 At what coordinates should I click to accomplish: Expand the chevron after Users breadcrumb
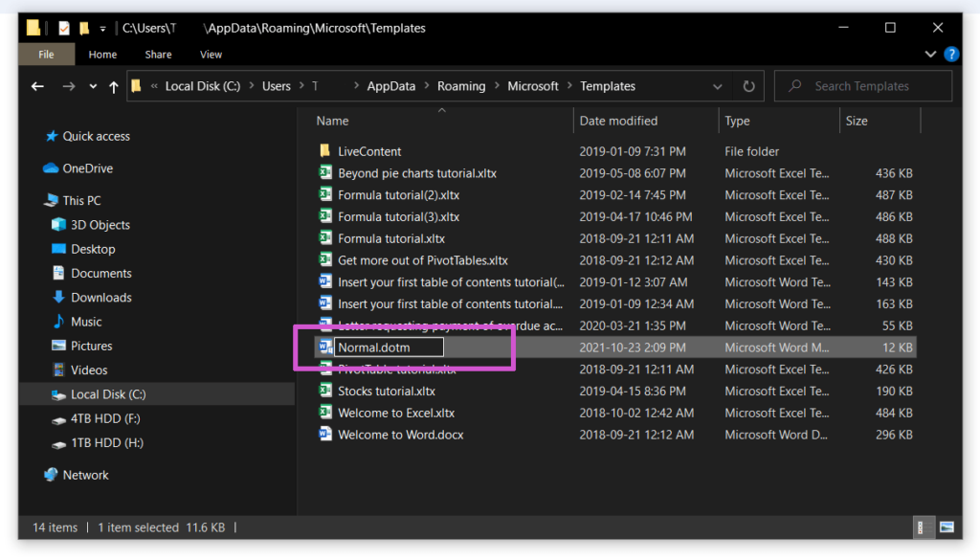coord(301,86)
